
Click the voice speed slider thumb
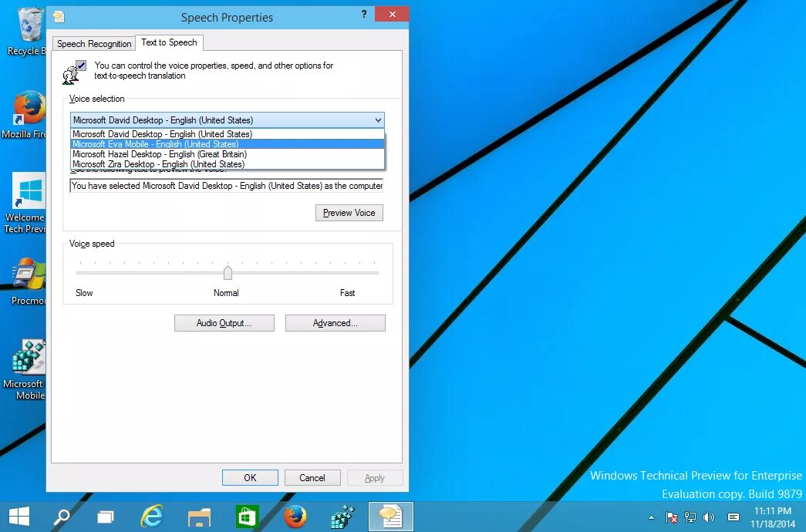[x=228, y=272]
